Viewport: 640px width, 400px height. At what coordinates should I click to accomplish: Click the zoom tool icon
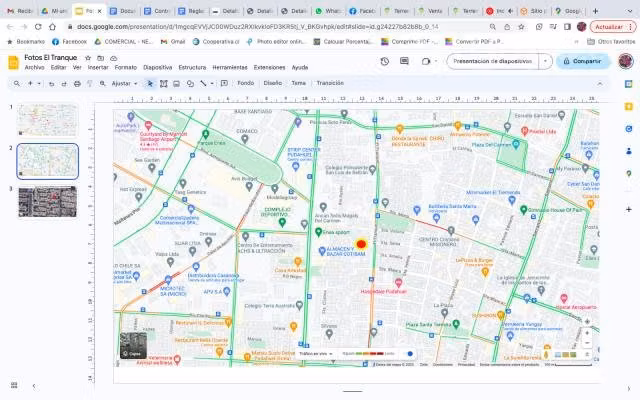click(102, 83)
